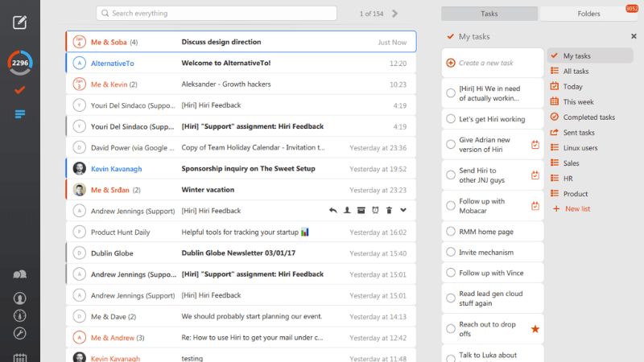
Task: Expand more actions chevron on hovered email
Action: tap(403, 210)
